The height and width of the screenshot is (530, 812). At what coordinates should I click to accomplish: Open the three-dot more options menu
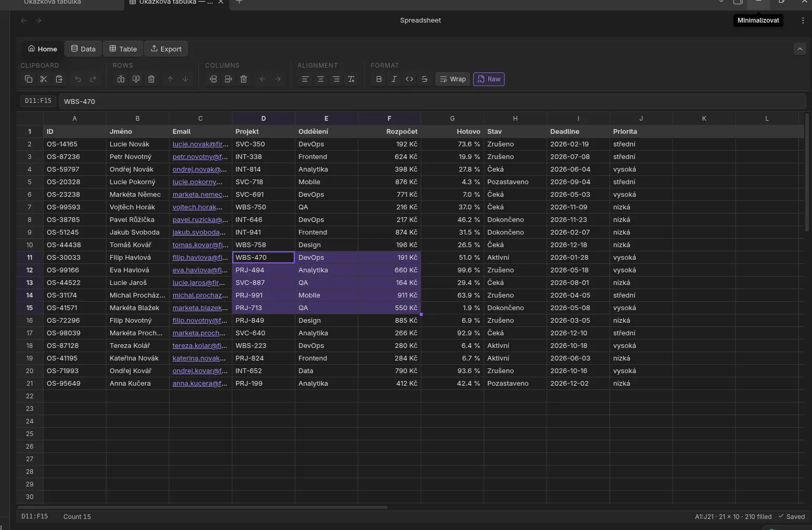pos(803,20)
